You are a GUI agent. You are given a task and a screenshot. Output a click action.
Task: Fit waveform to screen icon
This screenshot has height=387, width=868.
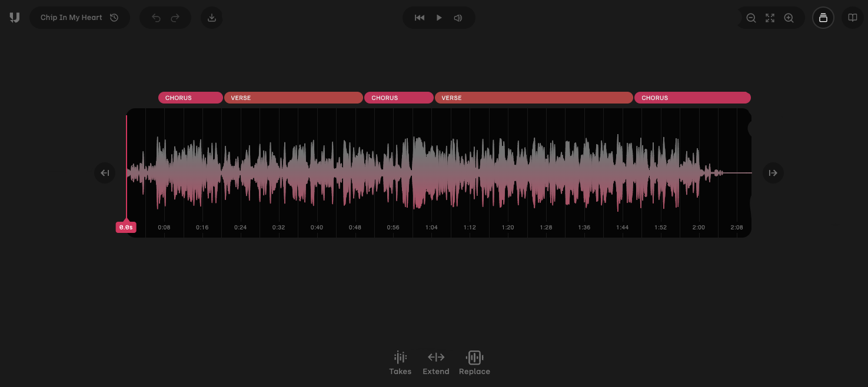click(x=770, y=18)
